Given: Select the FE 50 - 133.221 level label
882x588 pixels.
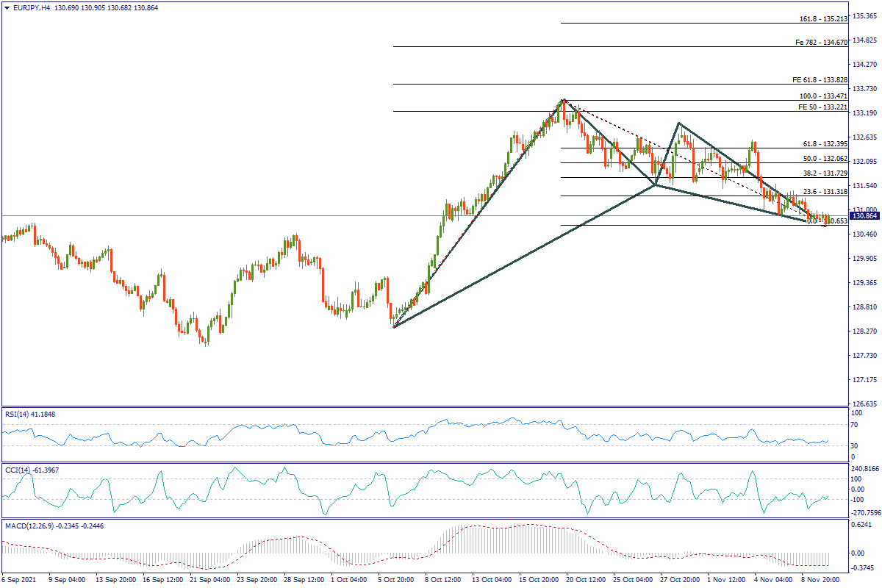Looking at the screenshot, I should (822, 107).
